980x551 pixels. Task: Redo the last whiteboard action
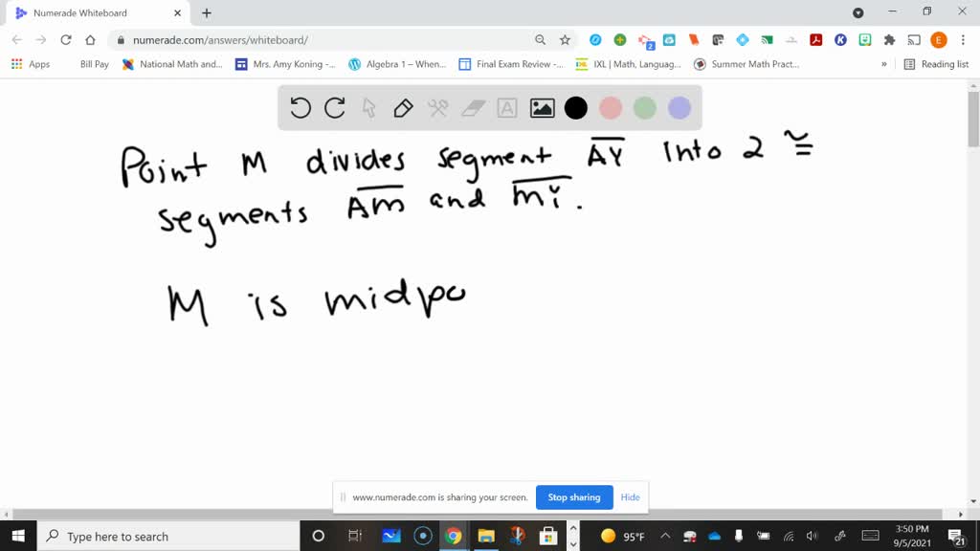point(334,108)
